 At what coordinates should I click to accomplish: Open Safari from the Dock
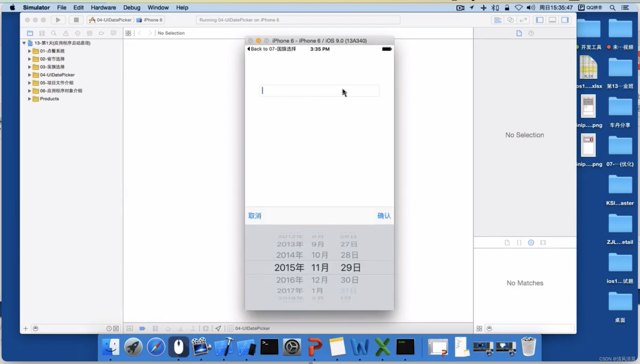(156, 347)
